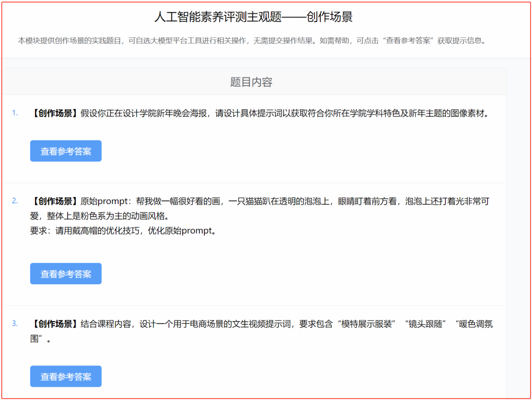532x400 pixels.
Task: Select question number 3 label
Action: (x=16, y=324)
